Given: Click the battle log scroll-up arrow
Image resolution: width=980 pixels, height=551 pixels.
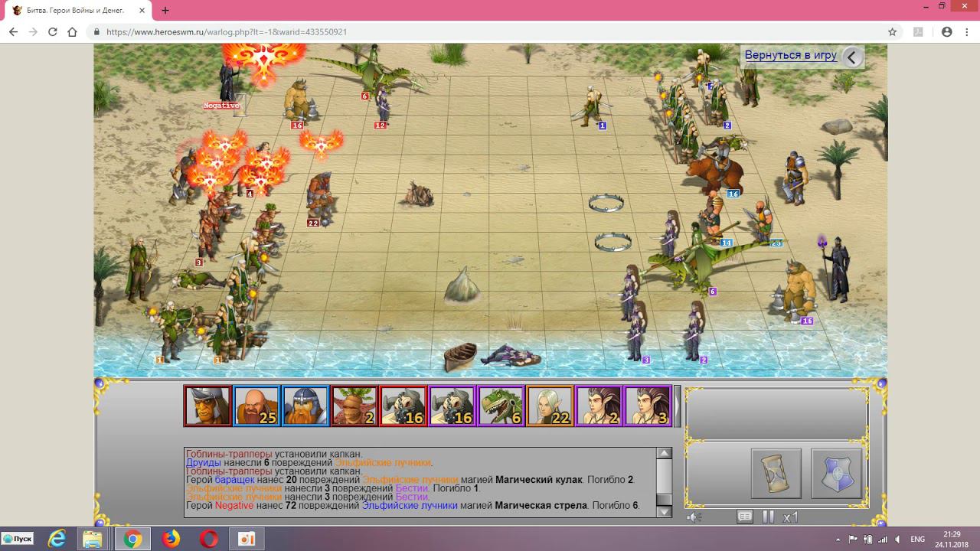Looking at the screenshot, I should (x=665, y=454).
